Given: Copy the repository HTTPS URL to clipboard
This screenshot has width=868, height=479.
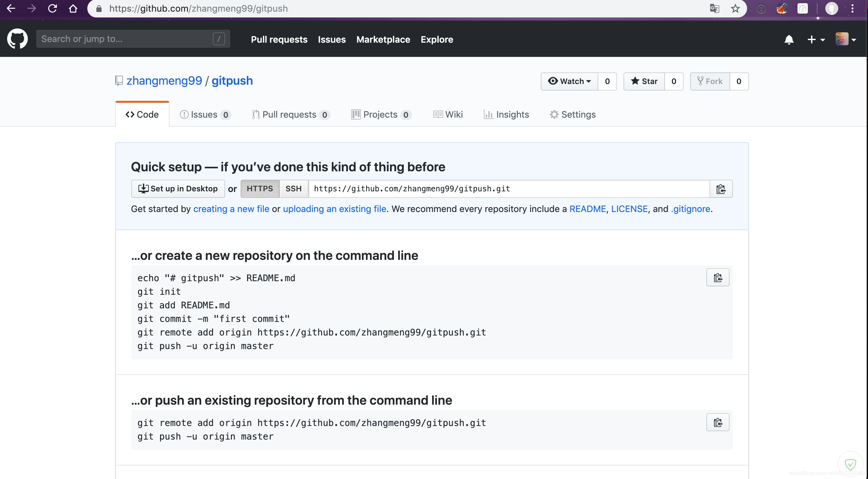Looking at the screenshot, I should click(x=721, y=189).
